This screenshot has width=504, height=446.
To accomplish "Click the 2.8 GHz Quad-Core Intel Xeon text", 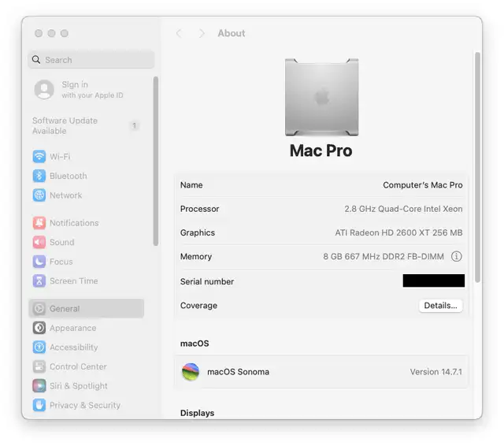I will pos(403,209).
